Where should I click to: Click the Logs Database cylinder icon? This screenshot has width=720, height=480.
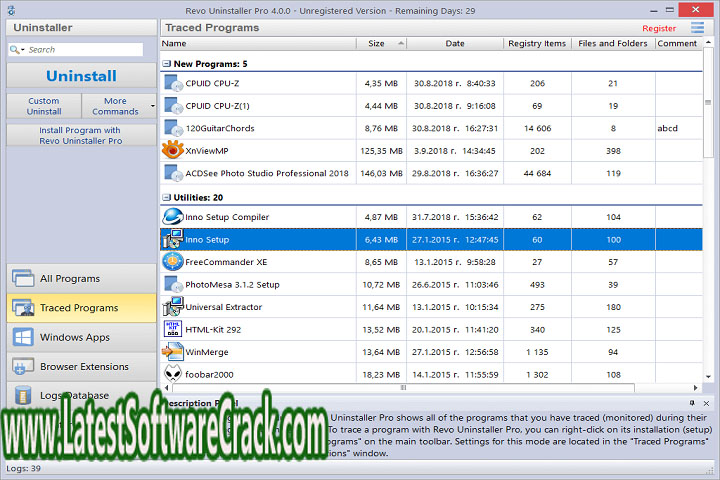[x=23, y=395]
